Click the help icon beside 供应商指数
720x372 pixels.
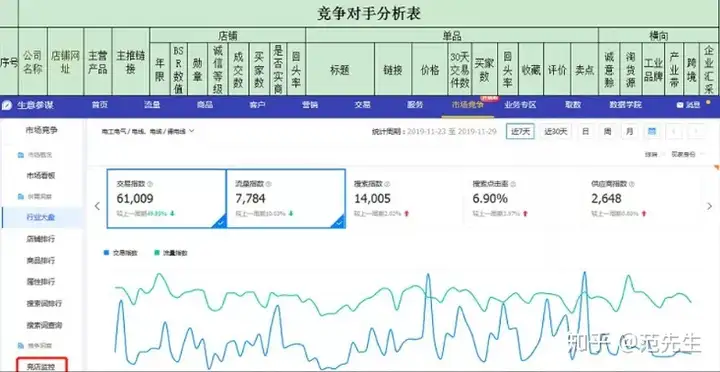click(632, 184)
